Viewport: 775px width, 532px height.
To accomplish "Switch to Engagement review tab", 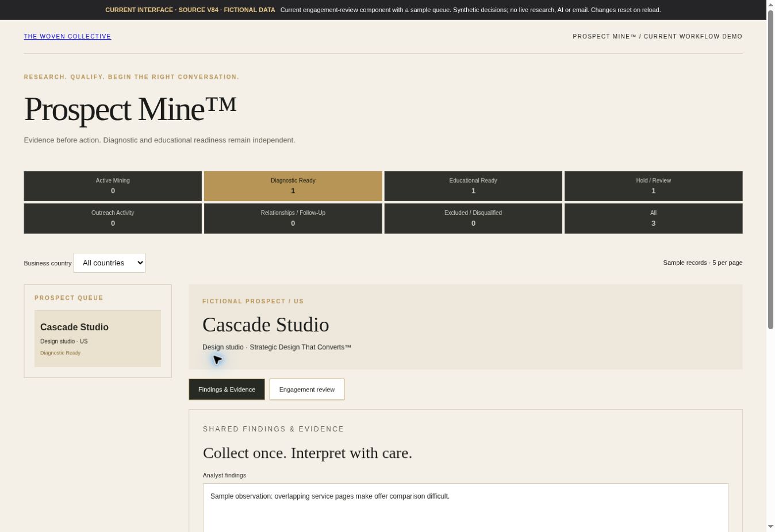I will click(x=307, y=390).
